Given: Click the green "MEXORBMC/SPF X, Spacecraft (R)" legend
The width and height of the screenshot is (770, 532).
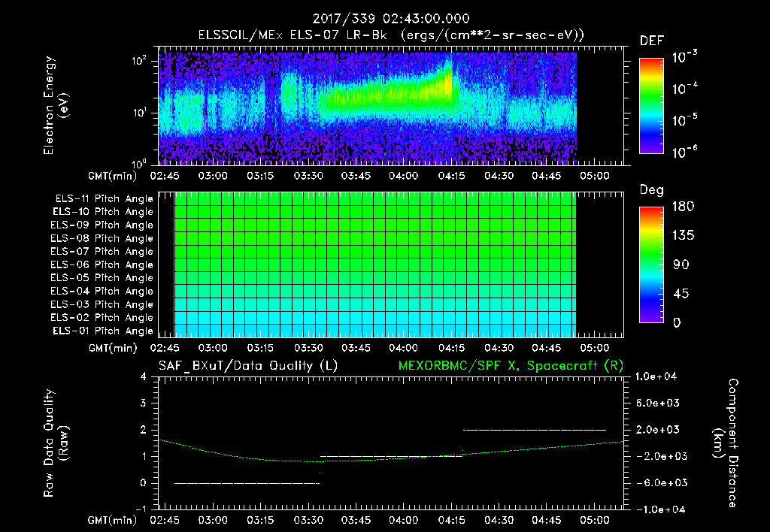Looking at the screenshot, I should [511, 366].
